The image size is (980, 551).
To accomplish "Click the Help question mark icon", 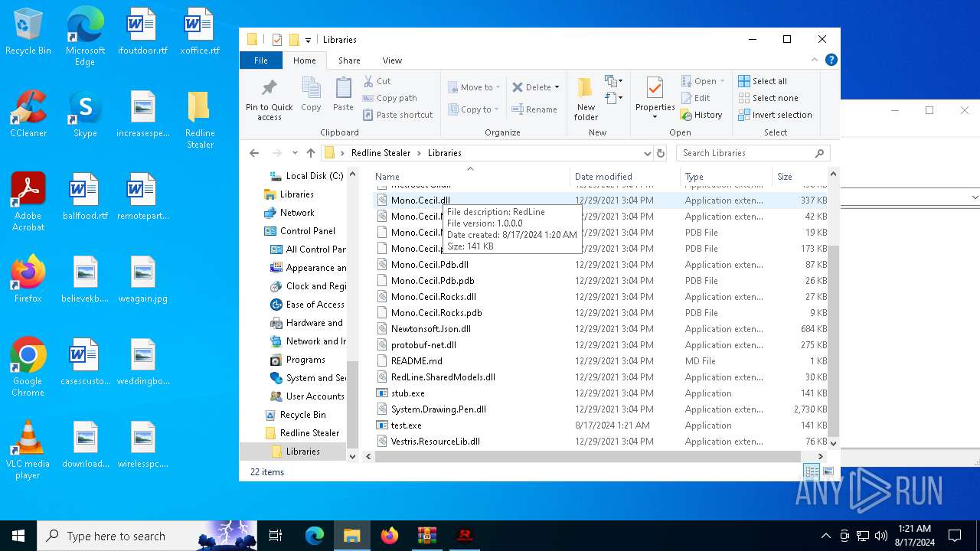I will click(831, 60).
